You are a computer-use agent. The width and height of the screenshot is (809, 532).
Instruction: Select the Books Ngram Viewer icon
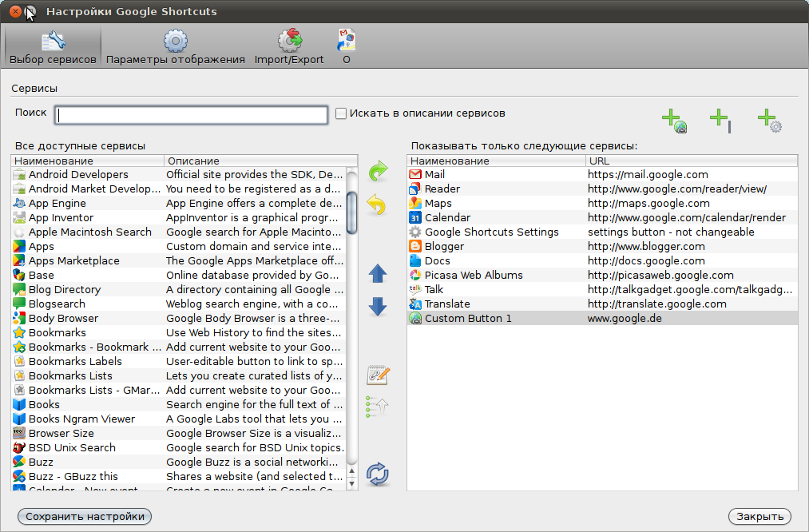click(x=19, y=419)
